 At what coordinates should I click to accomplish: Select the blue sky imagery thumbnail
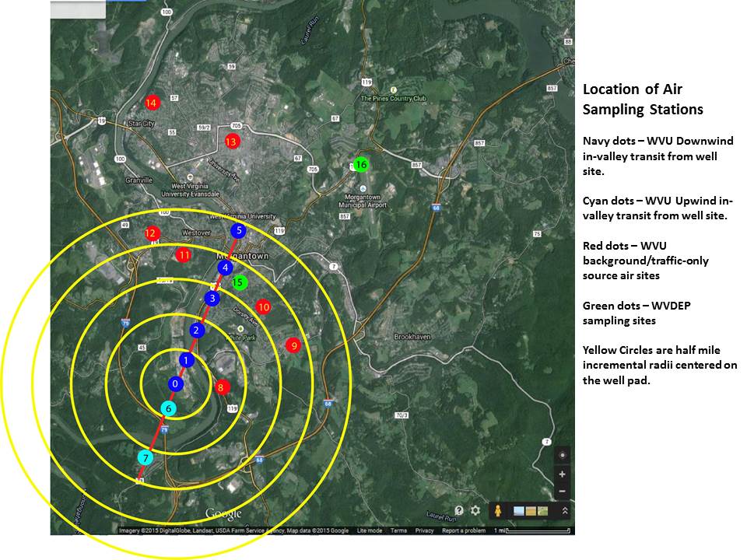pos(519,511)
